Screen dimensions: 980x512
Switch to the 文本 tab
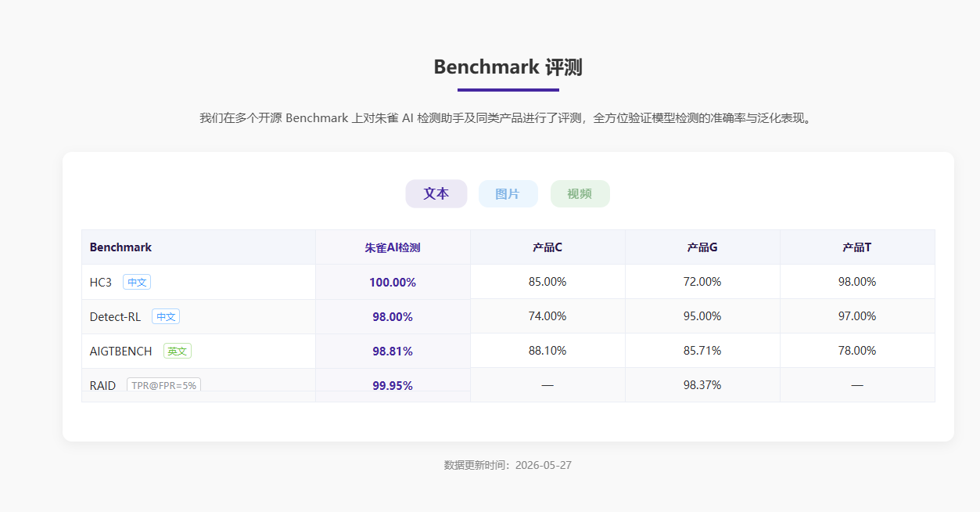click(x=436, y=194)
